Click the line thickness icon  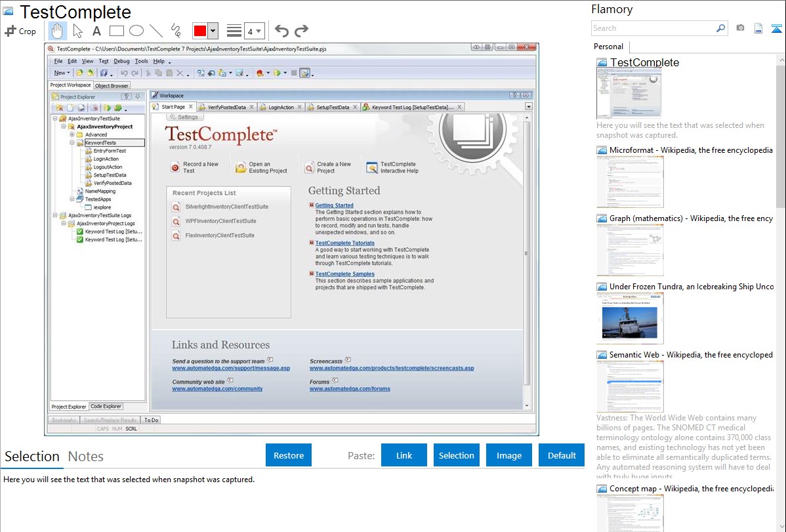pos(234,31)
